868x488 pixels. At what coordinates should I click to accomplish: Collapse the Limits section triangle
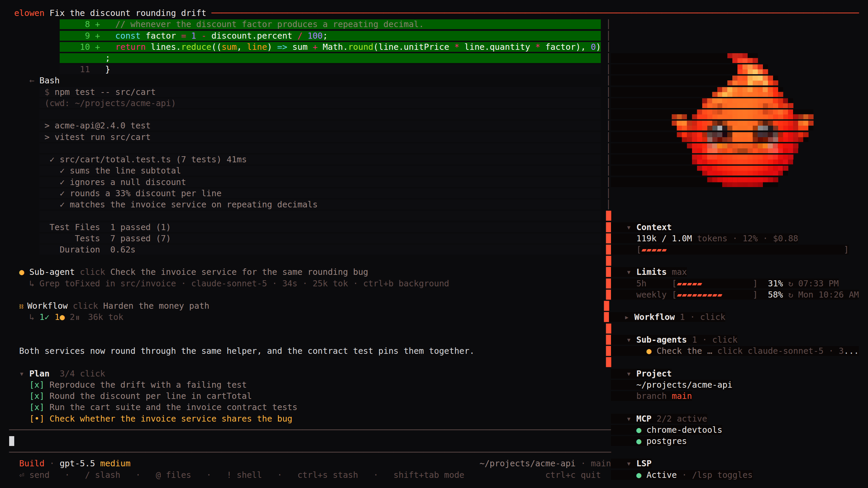[x=629, y=272]
